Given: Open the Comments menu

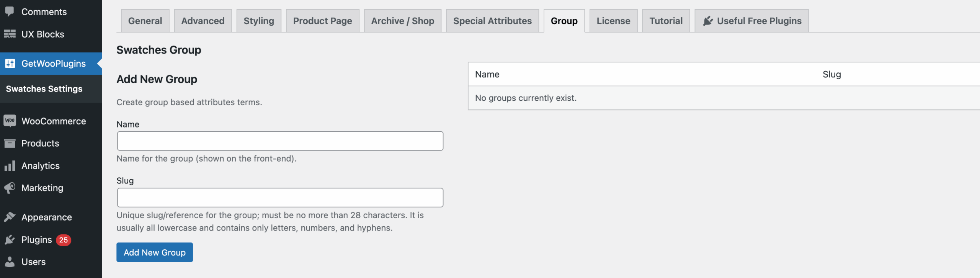Looking at the screenshot, I should point(51,11).
